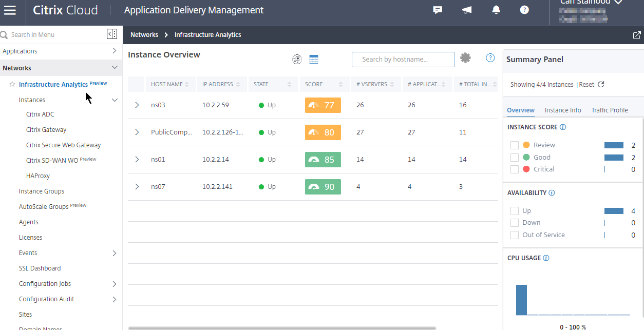Click the orange score 80 badge
The height and width of the screenshot is (330, 644).
pyautogui.click(x=323, y=132)
